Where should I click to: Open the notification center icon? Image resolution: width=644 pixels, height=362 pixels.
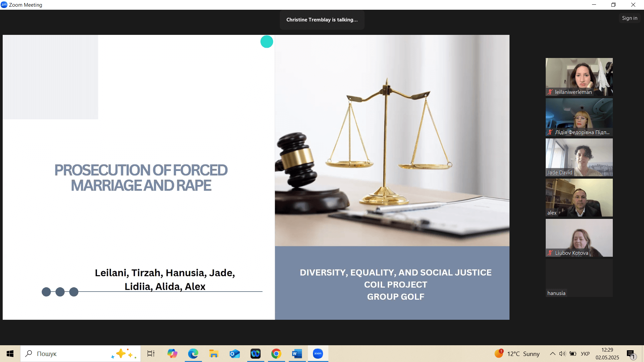631,354
